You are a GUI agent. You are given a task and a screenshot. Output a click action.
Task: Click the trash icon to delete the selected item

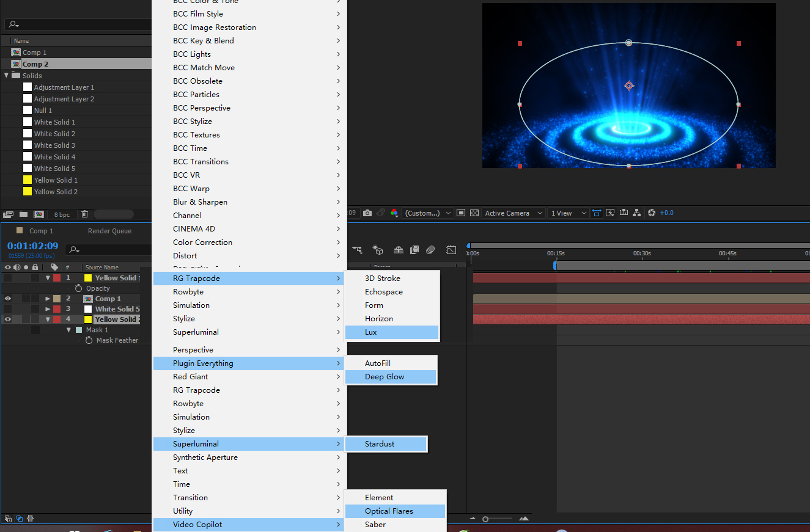click(84, 214)
